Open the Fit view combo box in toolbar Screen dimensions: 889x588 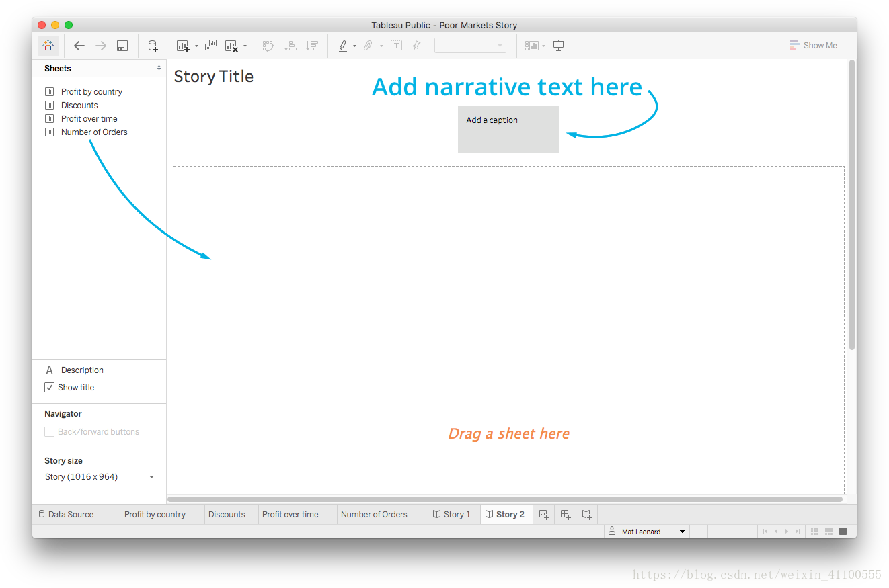point(470,46)
